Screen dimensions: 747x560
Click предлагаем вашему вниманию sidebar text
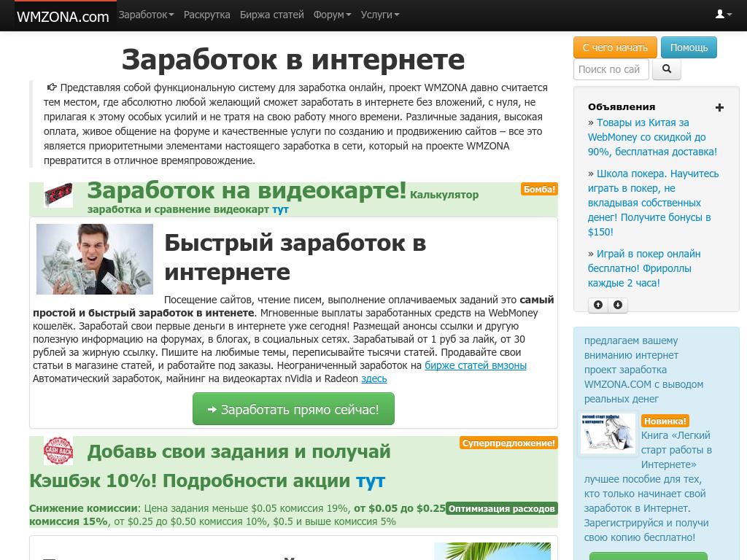[643, 370]
